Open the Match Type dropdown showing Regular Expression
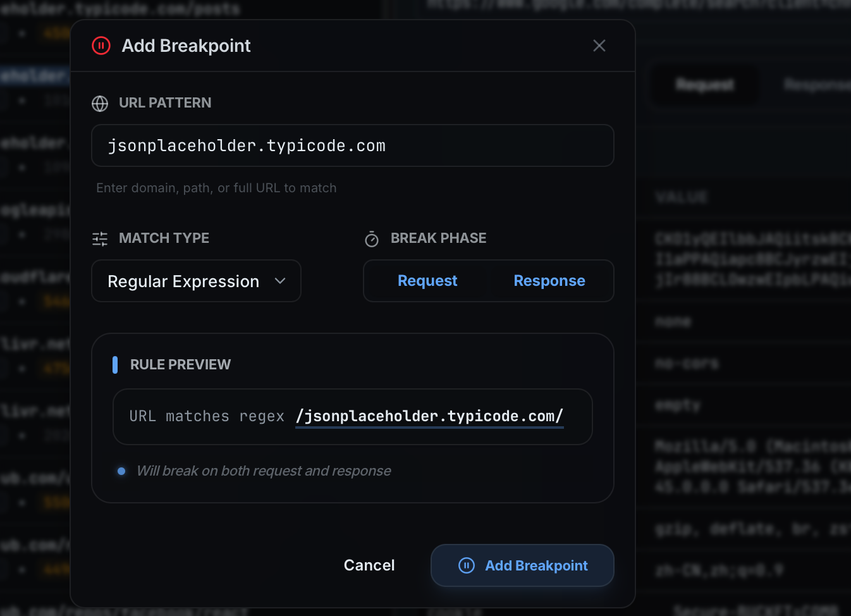This screenshot has width=851, height=616. coord(196,281)
